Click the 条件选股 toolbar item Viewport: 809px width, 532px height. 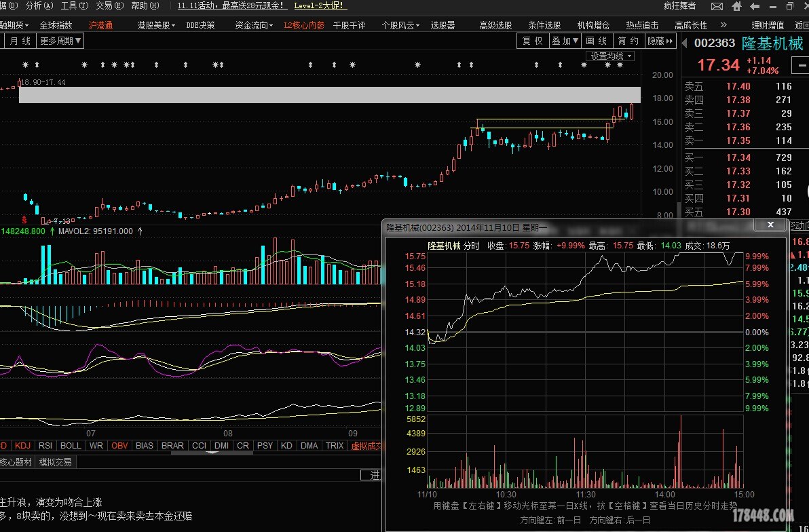544,25
